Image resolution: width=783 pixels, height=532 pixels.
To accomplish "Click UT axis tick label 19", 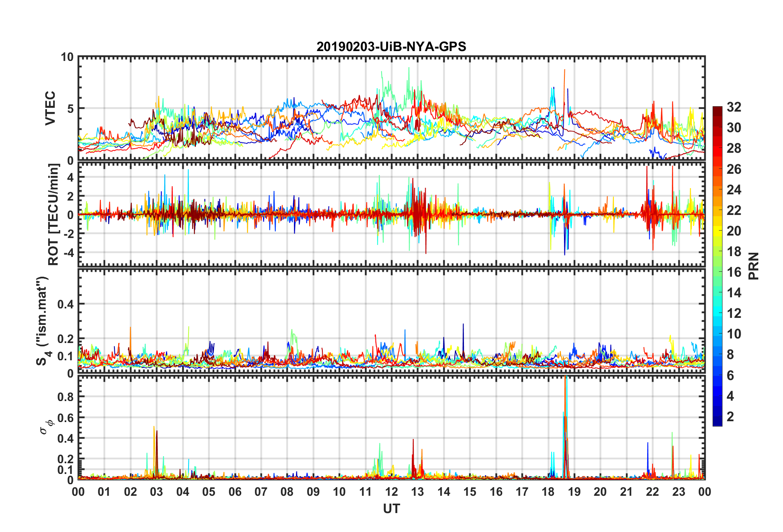I will (x=574, y=492).
